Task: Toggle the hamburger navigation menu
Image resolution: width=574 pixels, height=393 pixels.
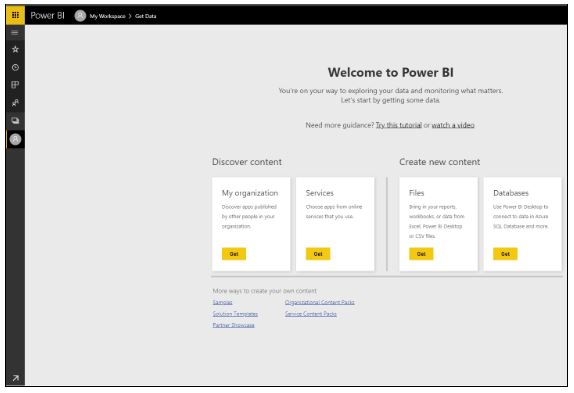Action: tap(15, 33)
